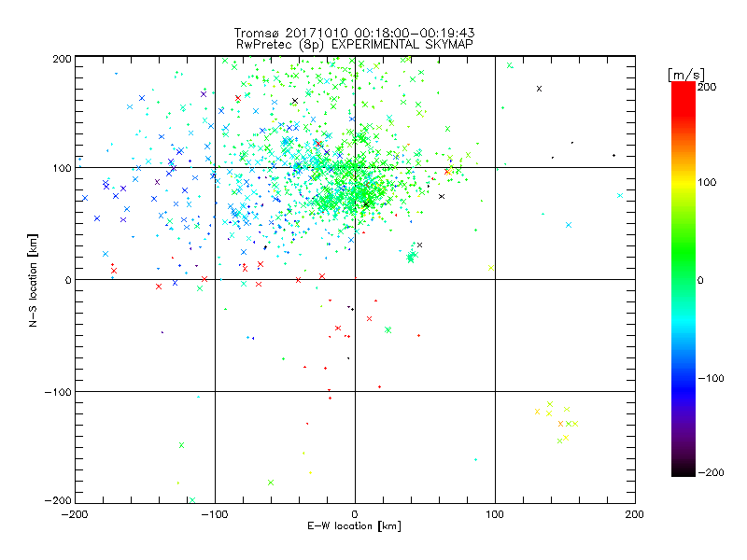Click the y-axis tick label '100' on N-S axis
747x560 pixels.
pyautogui.click(x=62, y=168)
